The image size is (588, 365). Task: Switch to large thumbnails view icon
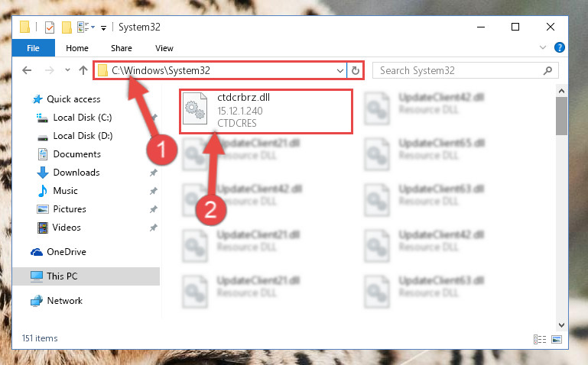coord(557,339)
